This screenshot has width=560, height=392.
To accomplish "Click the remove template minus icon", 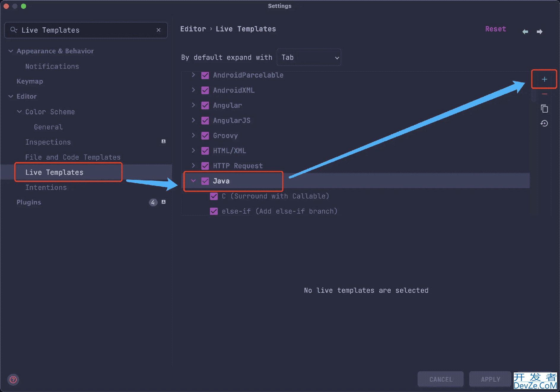I will click(544, 94).
